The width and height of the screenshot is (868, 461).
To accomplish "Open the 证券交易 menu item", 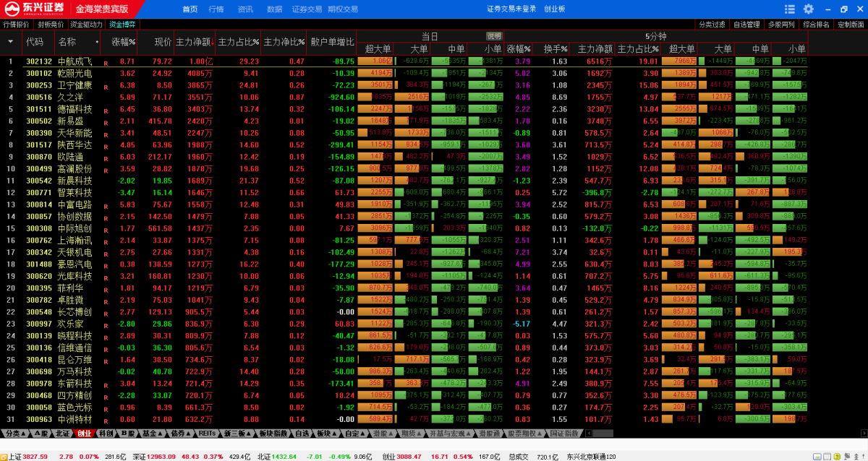I will (307, 9).
